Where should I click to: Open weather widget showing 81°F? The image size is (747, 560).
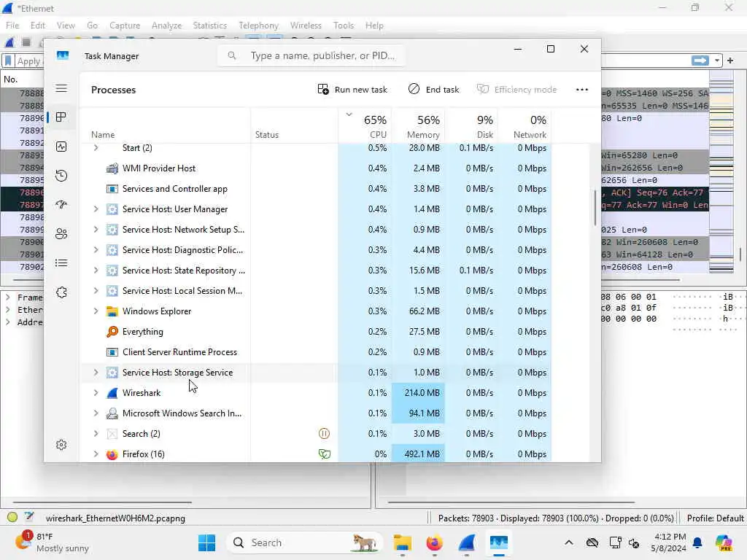[x=53, y=542]
